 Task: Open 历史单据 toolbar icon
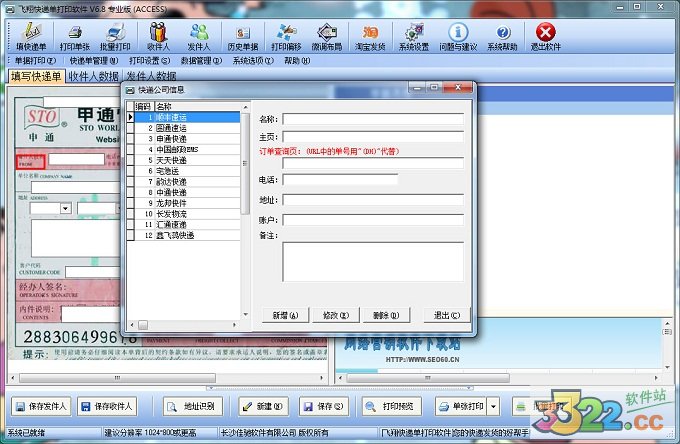[x=243, y=36]
